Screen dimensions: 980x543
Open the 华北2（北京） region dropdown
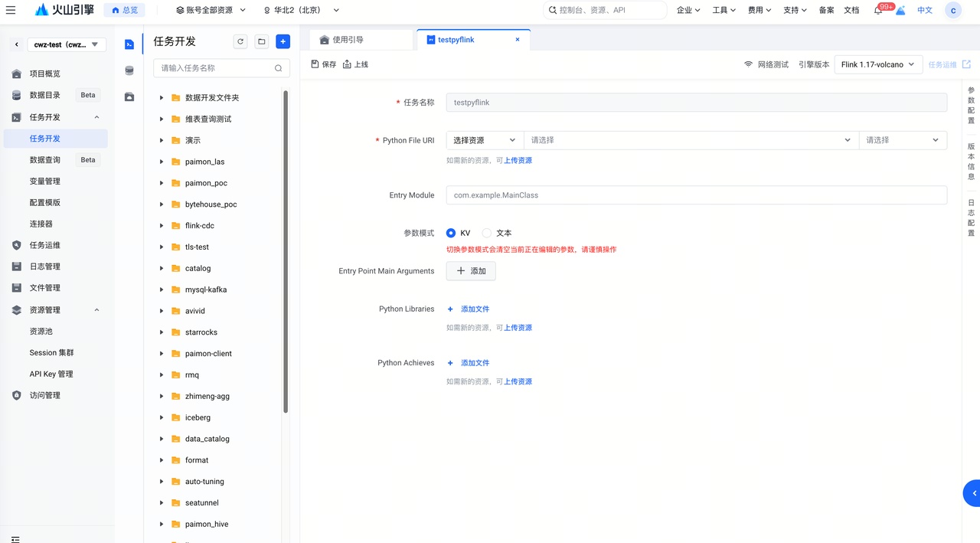302,10
